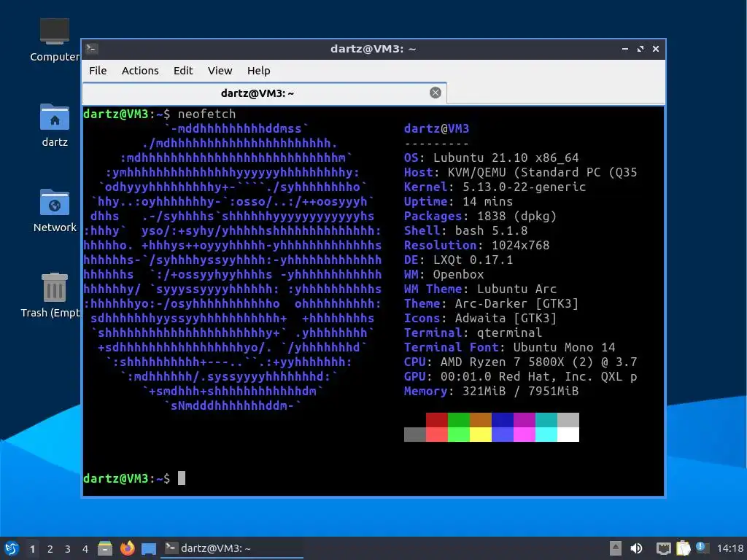The width and height of the screenshot is (747, 560).
Task: Open the View menu in QTerminal
Action: [220, 71]
